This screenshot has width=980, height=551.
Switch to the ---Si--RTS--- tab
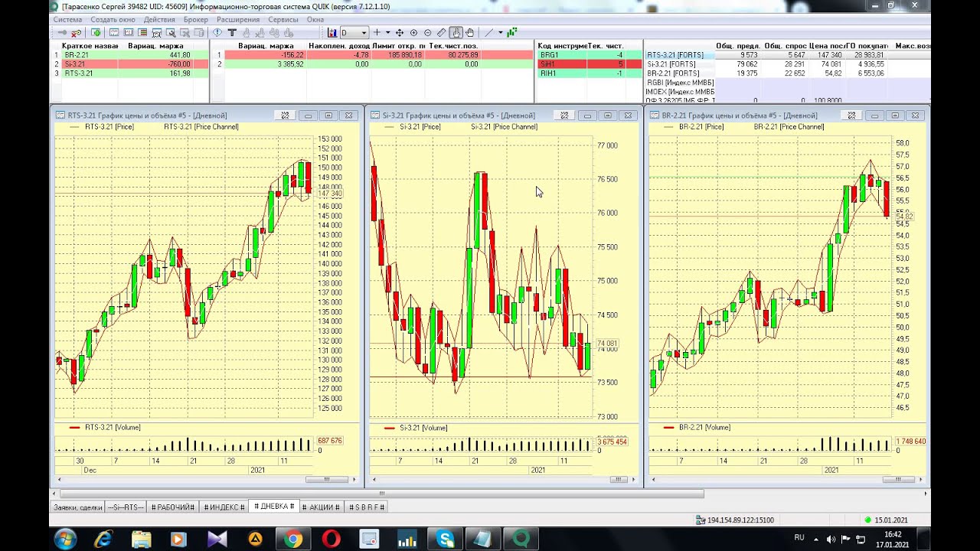pos(126,507)
